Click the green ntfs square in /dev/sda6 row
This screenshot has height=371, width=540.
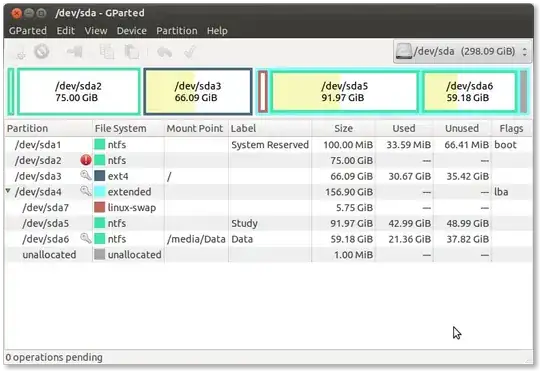pos(100,238)
